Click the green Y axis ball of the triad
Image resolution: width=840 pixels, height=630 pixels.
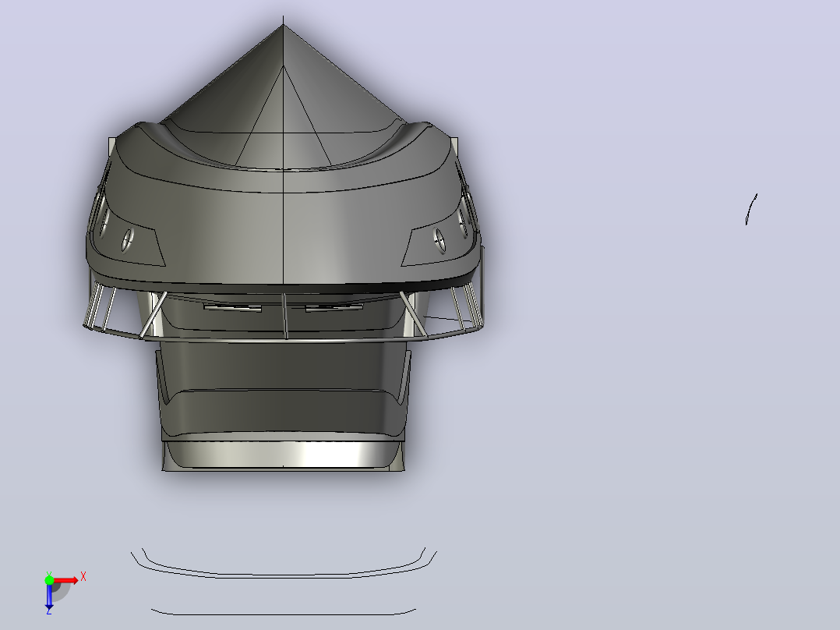point(49,580)
